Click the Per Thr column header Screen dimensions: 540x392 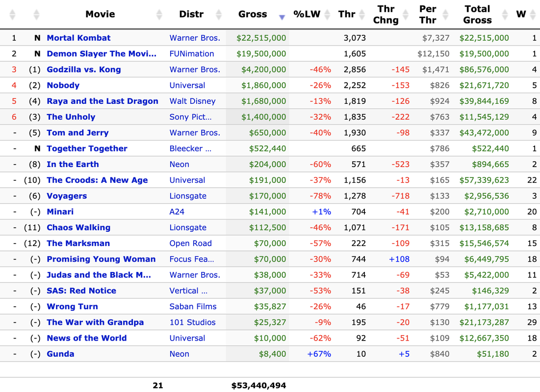click(x=428, y=14)
